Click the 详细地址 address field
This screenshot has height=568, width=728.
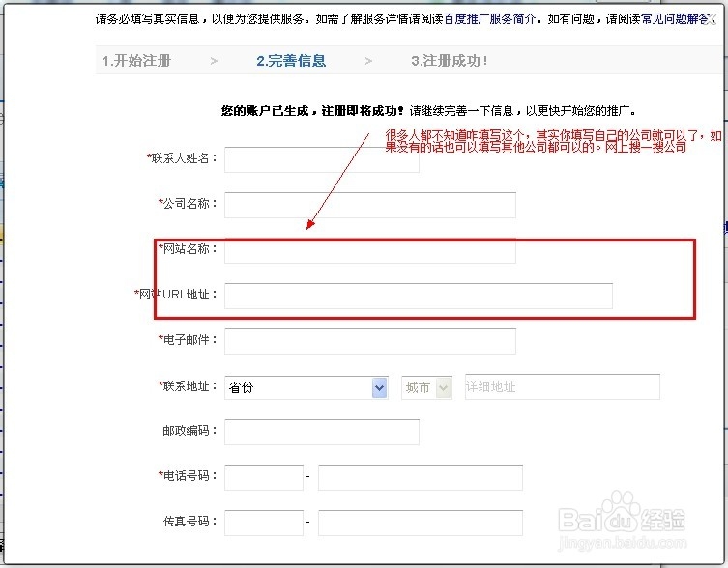point(563,386)
